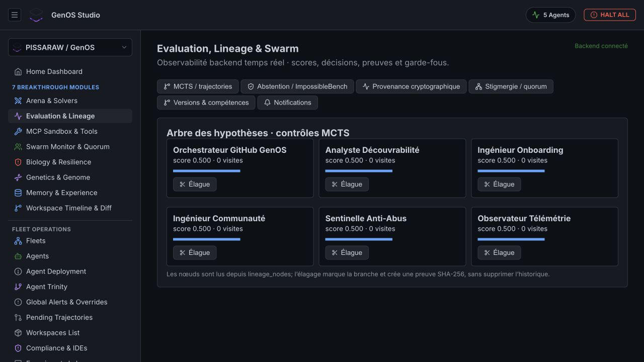Click Élague under Ingénieur Onboarding
The image size is (644, 362).
pyautogui.click(x=499, y=184)
